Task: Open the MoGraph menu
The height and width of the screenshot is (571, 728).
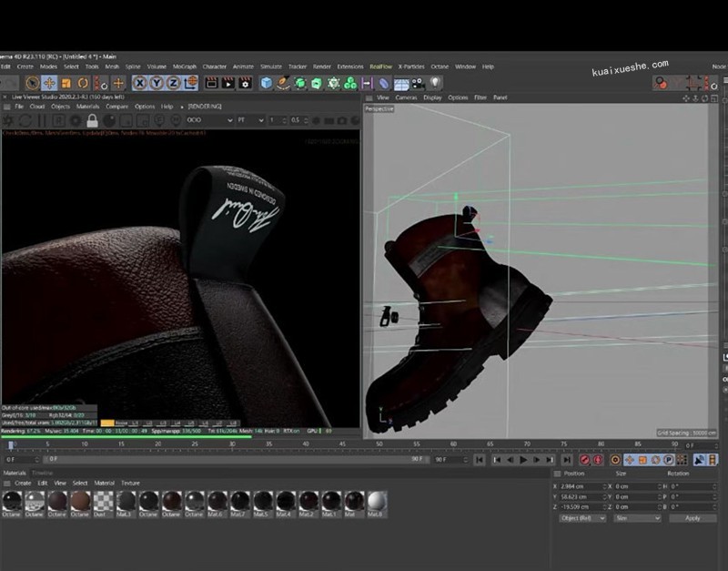Action: point(184,66)
